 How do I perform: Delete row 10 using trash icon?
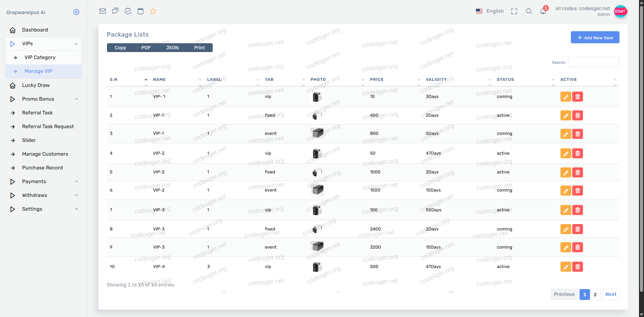(x=578, y=267)
